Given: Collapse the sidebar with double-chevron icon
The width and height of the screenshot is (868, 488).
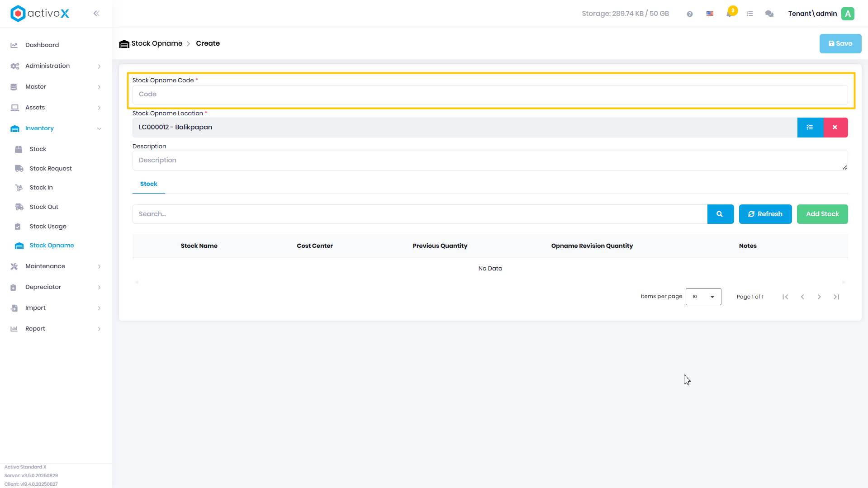Looking at the screenshot, I should coord(96,14).
